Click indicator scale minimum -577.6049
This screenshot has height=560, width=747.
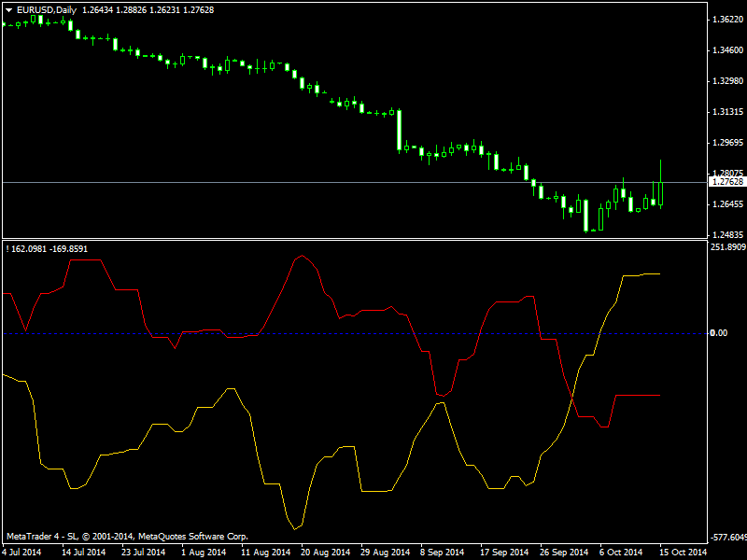728,538
